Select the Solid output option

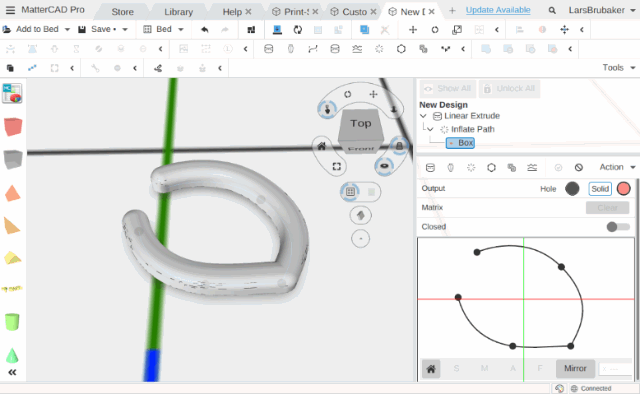pyautogui.click(x=600, y=189)
